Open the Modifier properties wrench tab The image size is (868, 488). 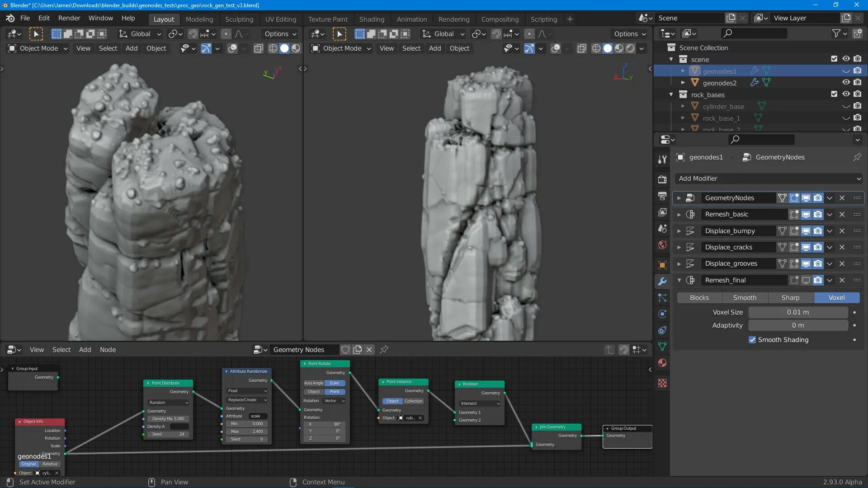662,282
